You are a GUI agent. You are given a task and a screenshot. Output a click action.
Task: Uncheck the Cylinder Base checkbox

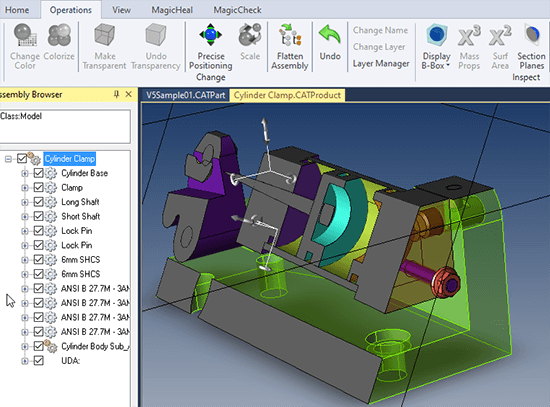tap(39, 173)
